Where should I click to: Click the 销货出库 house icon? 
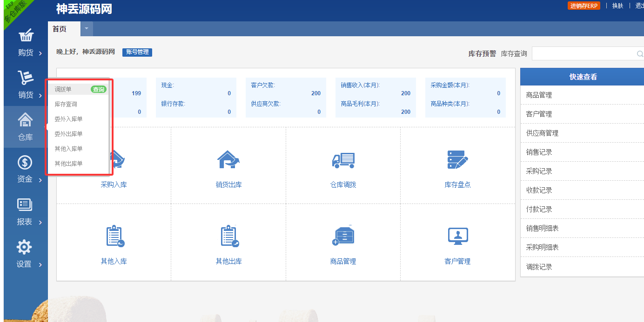pyautogui.click(x=228, y=160)
